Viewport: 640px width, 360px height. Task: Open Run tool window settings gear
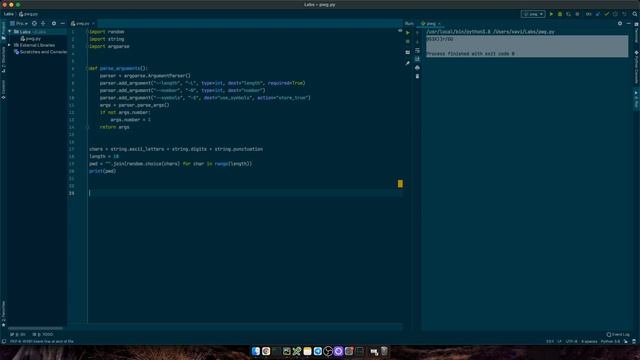click(x=620, y=23)
